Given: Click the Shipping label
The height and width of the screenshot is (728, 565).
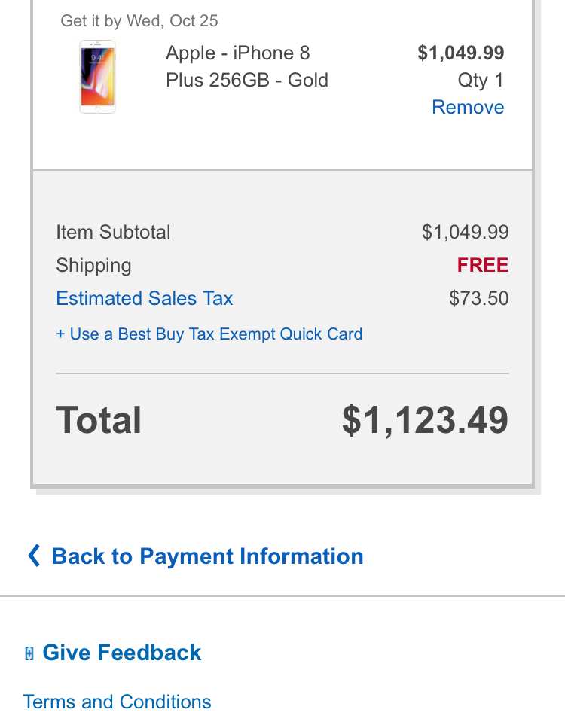Looking at the screenshot, I should 93,266.
